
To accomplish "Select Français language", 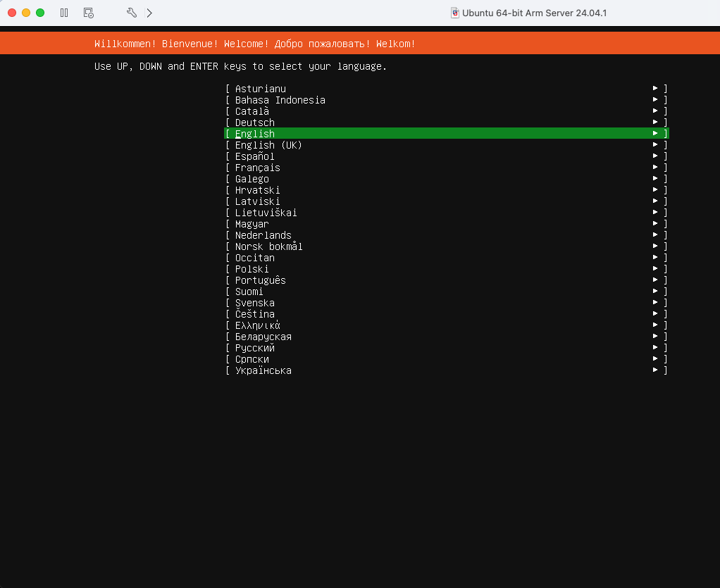I will (447, 168).
